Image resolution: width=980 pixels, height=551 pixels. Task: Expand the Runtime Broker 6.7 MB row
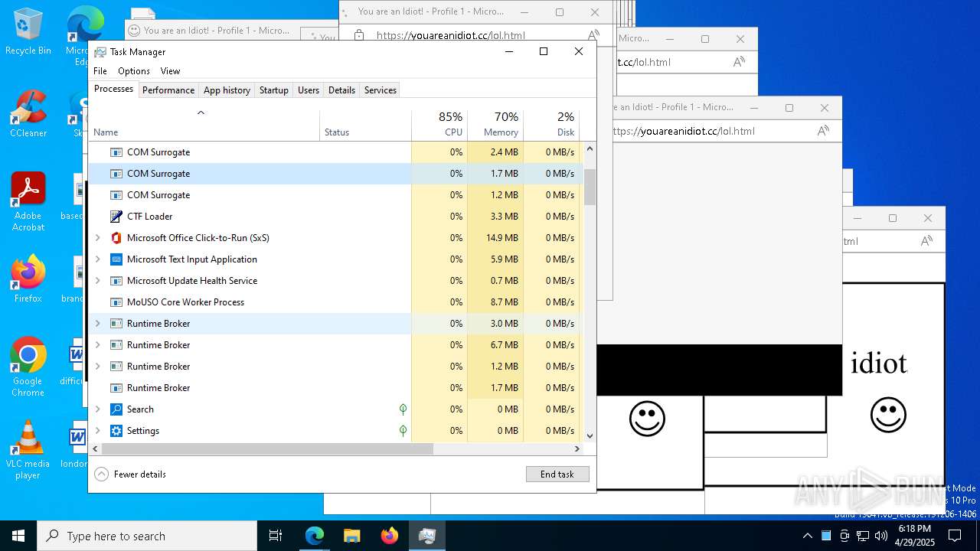[x=98, y=345]
